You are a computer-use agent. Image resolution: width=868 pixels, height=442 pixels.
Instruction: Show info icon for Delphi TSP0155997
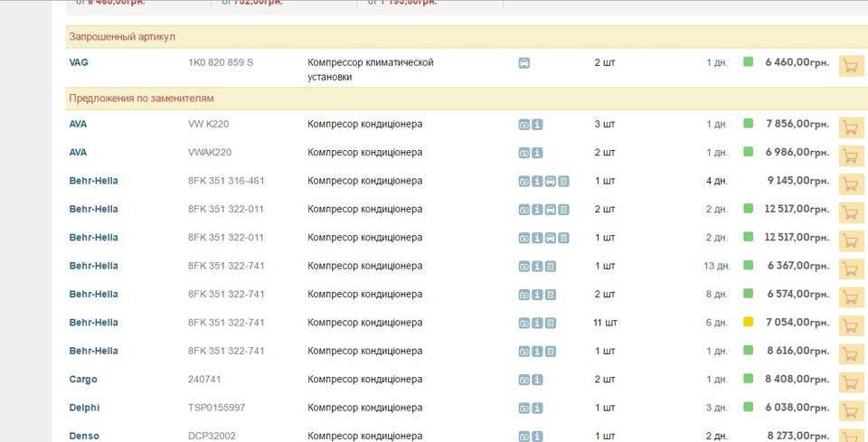coord(537,408)
